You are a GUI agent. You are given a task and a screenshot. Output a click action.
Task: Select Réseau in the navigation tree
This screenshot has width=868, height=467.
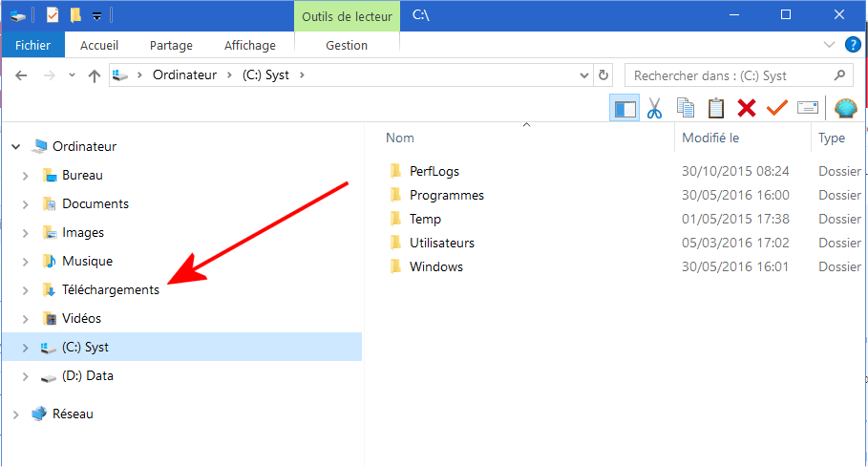pos(73,414)
